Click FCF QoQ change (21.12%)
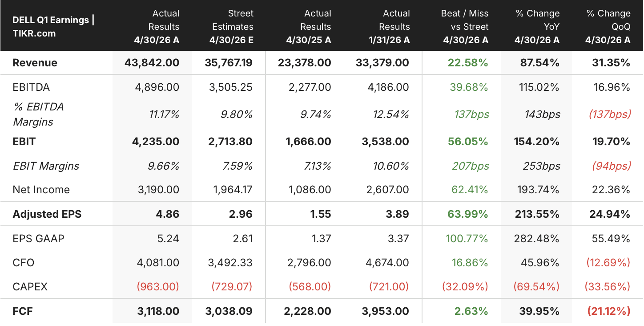 coord(609,311)
